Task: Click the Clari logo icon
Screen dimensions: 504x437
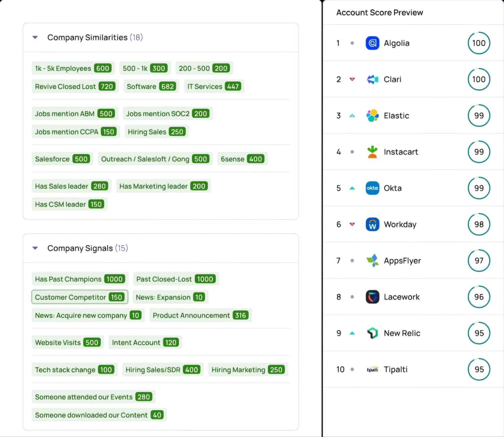Action: click(x=372, y=79)
